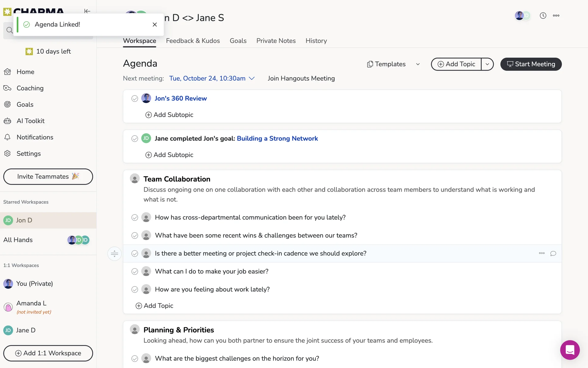Click the drag reorder handle beside check-in cadence topic
This screenshot has height=368, width=588.
click(115, 254)
